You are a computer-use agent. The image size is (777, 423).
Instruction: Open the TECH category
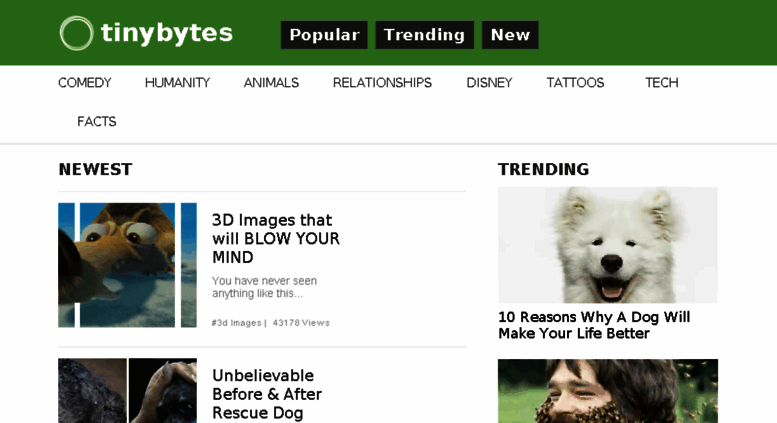pyautogui.click(x=662, y=83)
